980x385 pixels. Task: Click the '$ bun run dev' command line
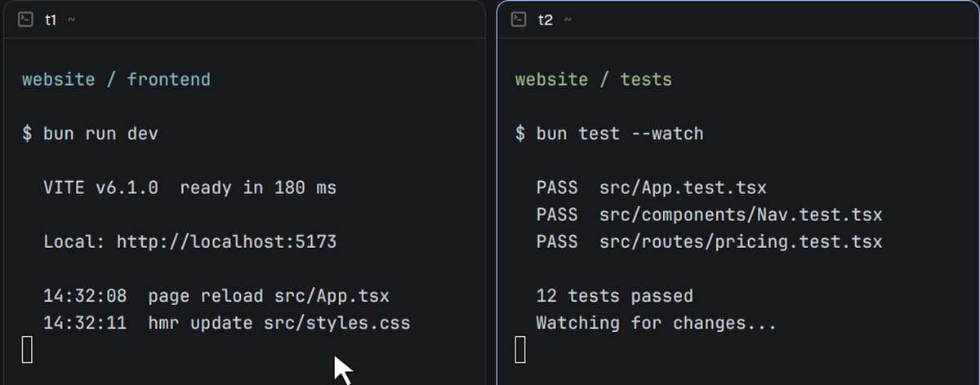click(91, 134)
